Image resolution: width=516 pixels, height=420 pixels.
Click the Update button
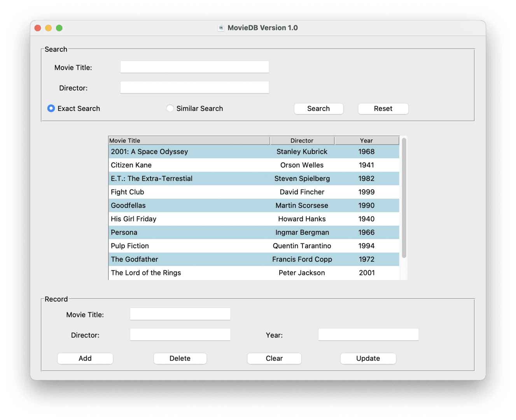[368, 359]
